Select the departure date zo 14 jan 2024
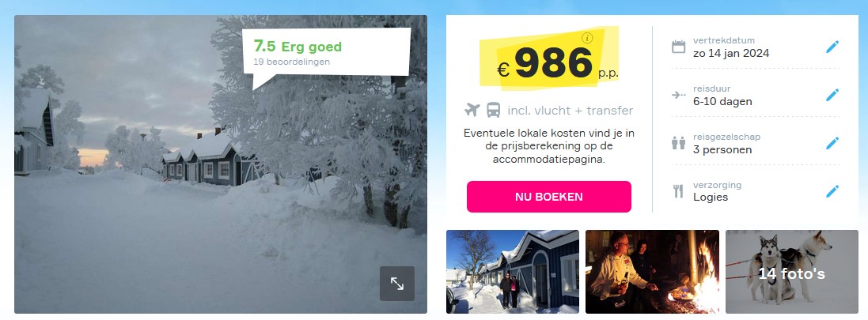This screenshot has width=868, height=320. (730, 53)
